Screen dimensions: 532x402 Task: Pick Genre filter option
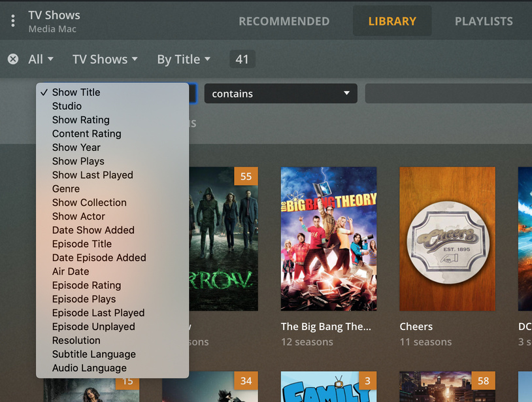coord(112,189)
